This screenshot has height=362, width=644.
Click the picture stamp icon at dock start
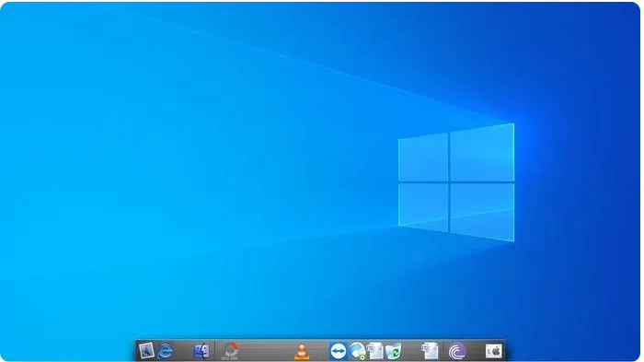point(146,351)
